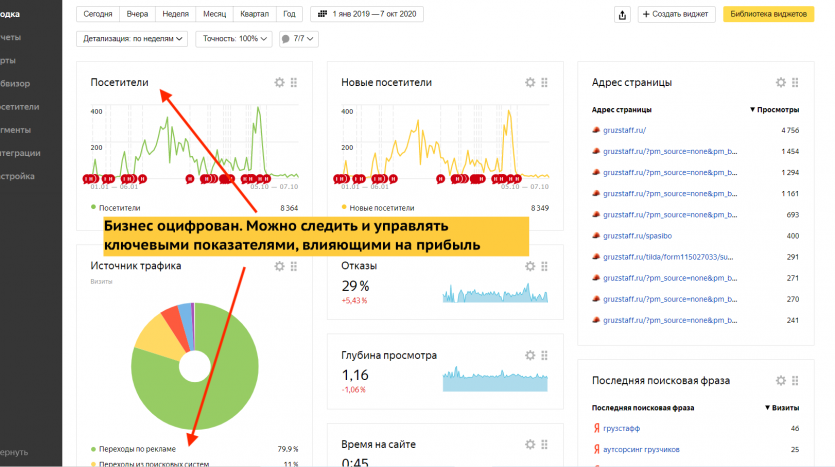
Task: Expand the Детализация: по неделям dropdown
Action: pos(132,39)
